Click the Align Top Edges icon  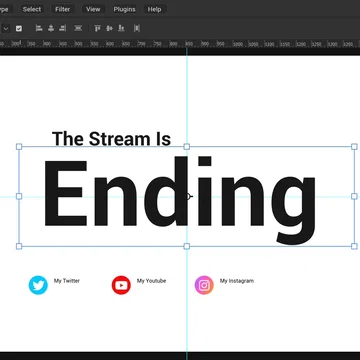tap(97, 28)
